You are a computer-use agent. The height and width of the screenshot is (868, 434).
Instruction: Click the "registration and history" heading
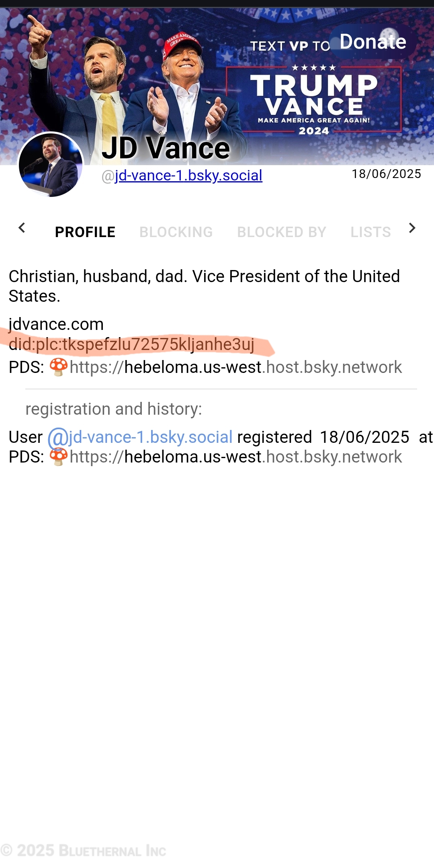tap(114, 409)
